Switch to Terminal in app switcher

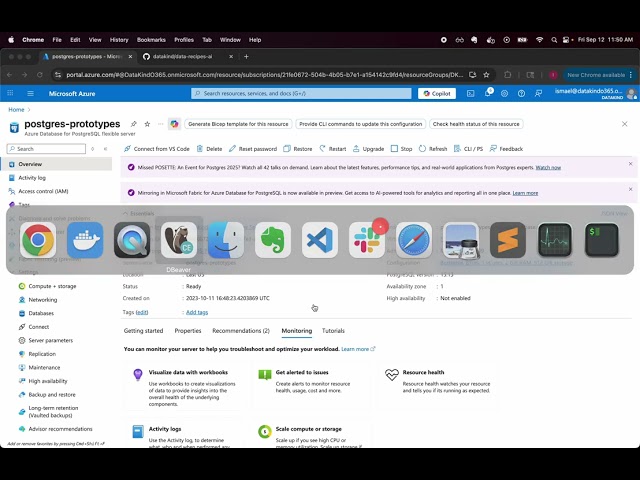[x=601, y=240]
